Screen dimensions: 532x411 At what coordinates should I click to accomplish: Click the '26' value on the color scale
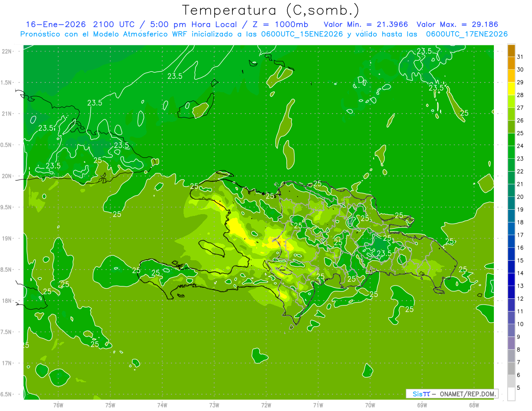point(520,121)
